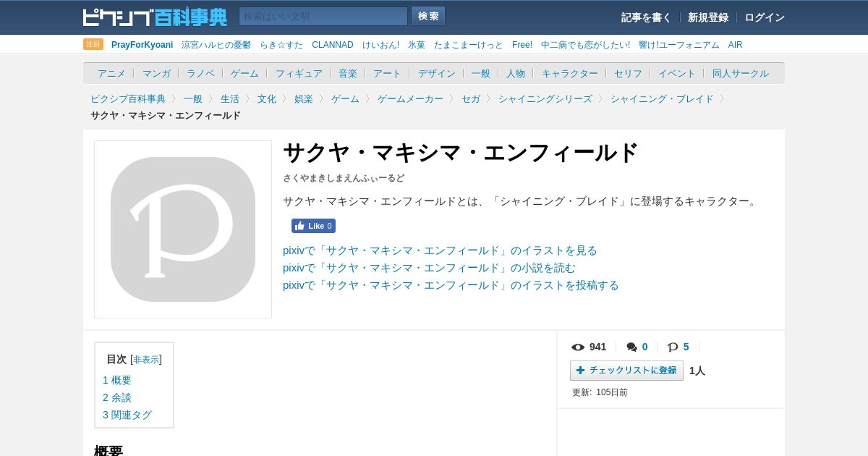
Task: Select the アニメ category menu item
Action: pos(111,73)
